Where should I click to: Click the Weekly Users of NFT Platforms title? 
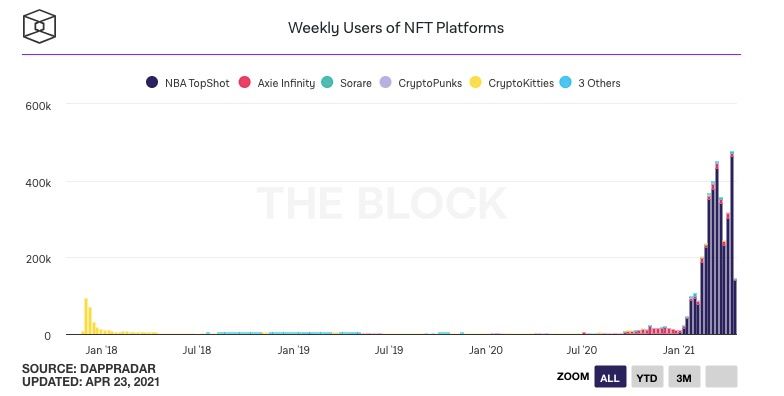[x=396, y=28]
